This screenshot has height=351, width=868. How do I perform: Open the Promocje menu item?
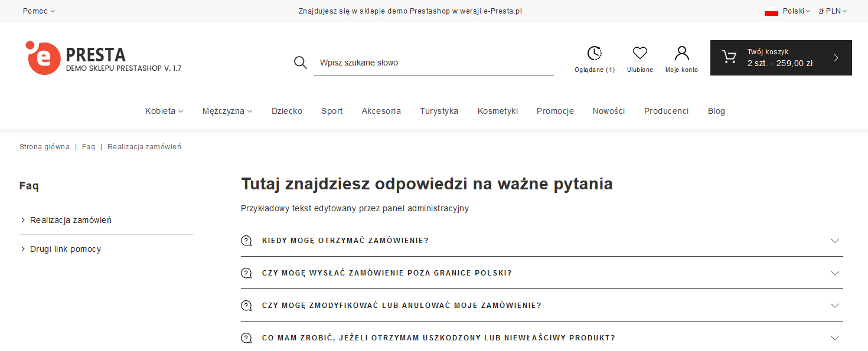click(555, 111)
